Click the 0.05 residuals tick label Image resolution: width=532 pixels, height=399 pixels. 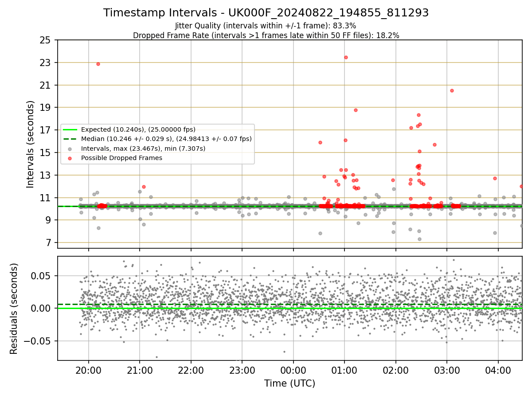pos(40,276)
